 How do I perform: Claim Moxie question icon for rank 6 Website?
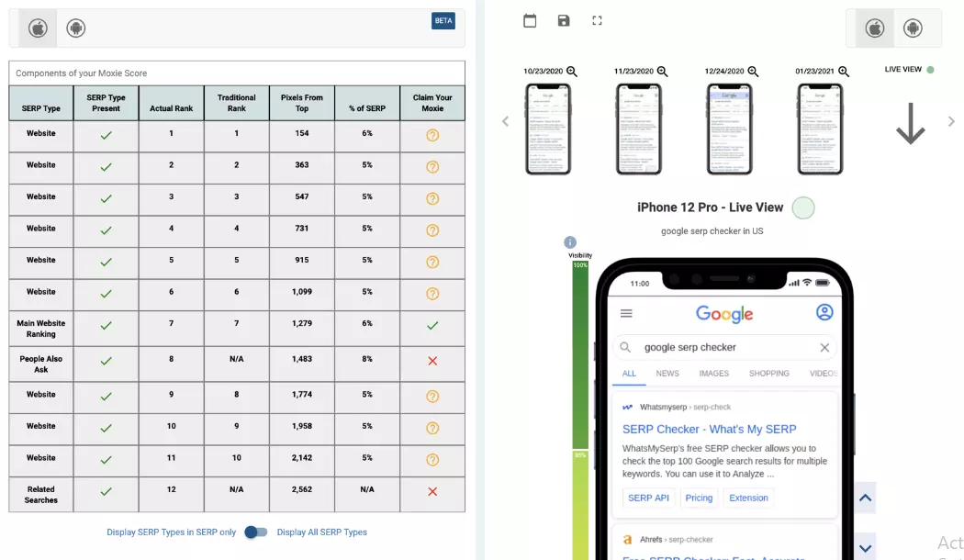coord(432,294)
